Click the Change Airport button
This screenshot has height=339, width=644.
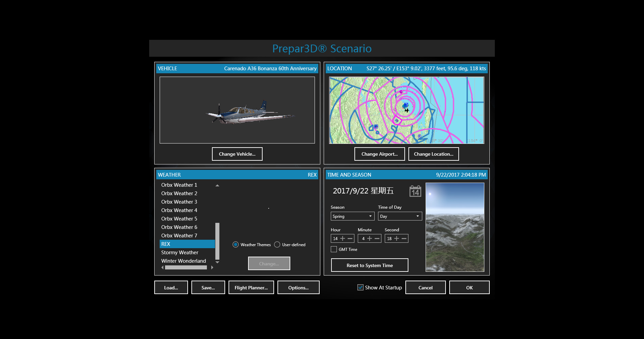pos(379,154)
